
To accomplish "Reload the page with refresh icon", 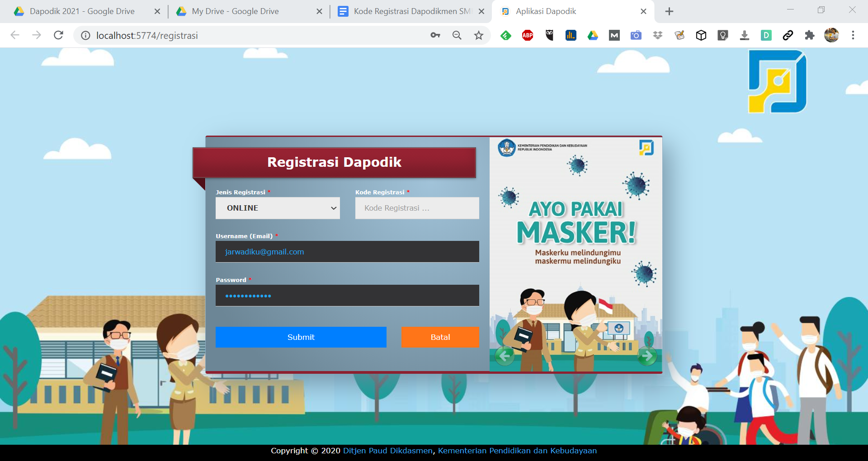I will coord(58,35).
